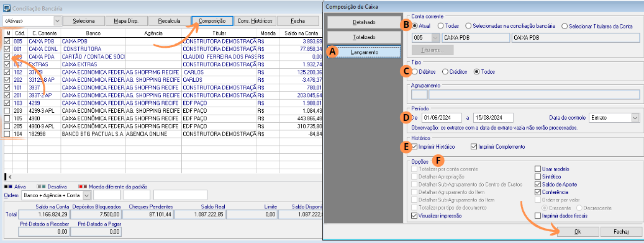
Task: Enable the Usar modelo checkbox
Action: pyautogui.click(x=538, y=169)
